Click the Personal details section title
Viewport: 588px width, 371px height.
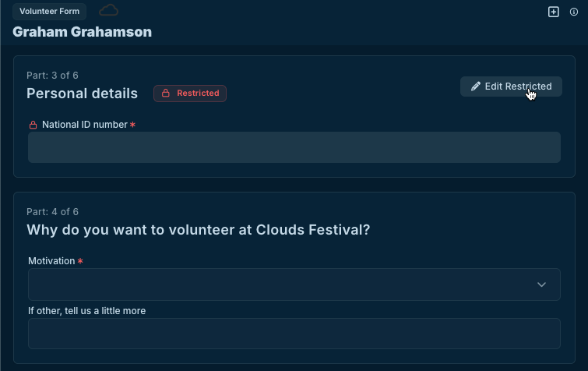(82, 94)
